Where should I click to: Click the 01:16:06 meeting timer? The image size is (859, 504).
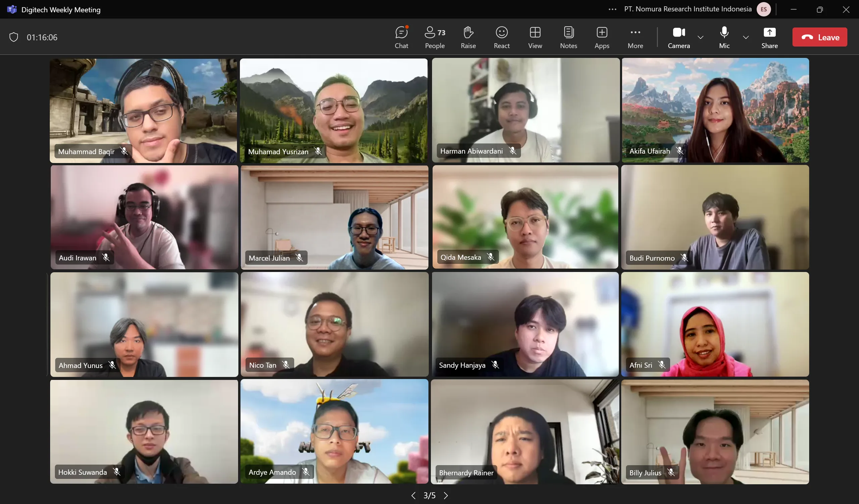(x=42, y=37)
